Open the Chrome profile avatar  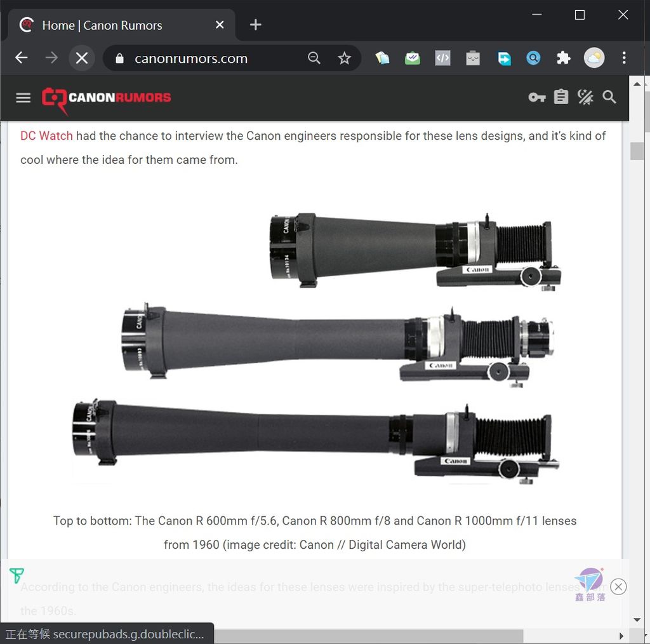(594, 58)
